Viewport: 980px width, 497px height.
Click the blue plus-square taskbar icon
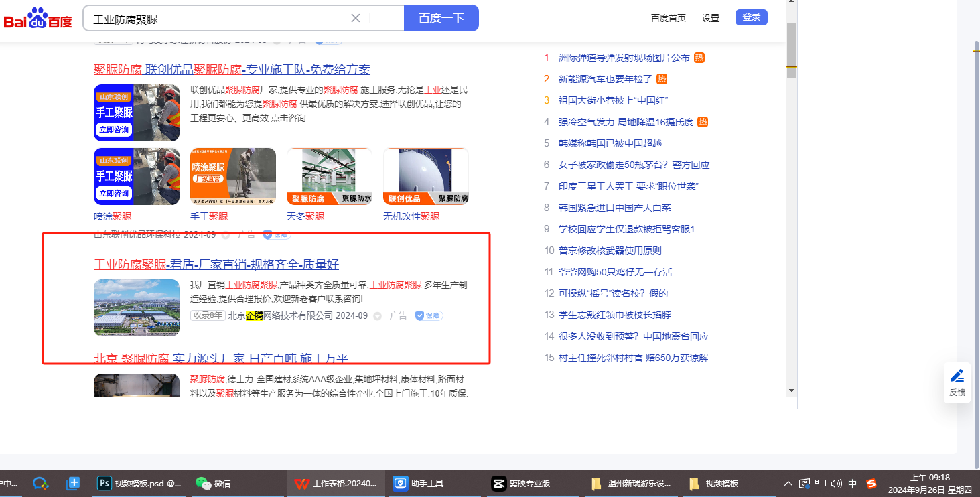pyautogui.click(x=73, y=483)
